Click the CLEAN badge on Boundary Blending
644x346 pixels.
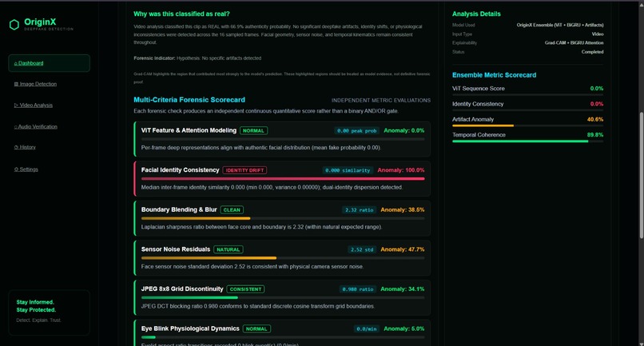tap(232, 210)
